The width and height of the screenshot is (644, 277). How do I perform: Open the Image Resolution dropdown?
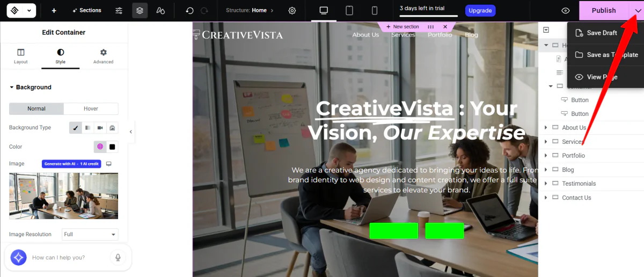pos(90,235)
